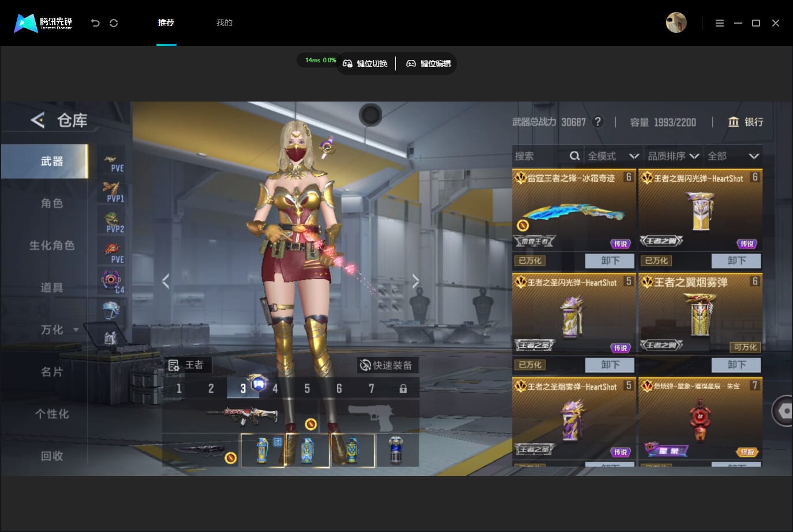The image size is (793, 532).
Task: Switch to loadout slot 6
Action: click(339, 388)
